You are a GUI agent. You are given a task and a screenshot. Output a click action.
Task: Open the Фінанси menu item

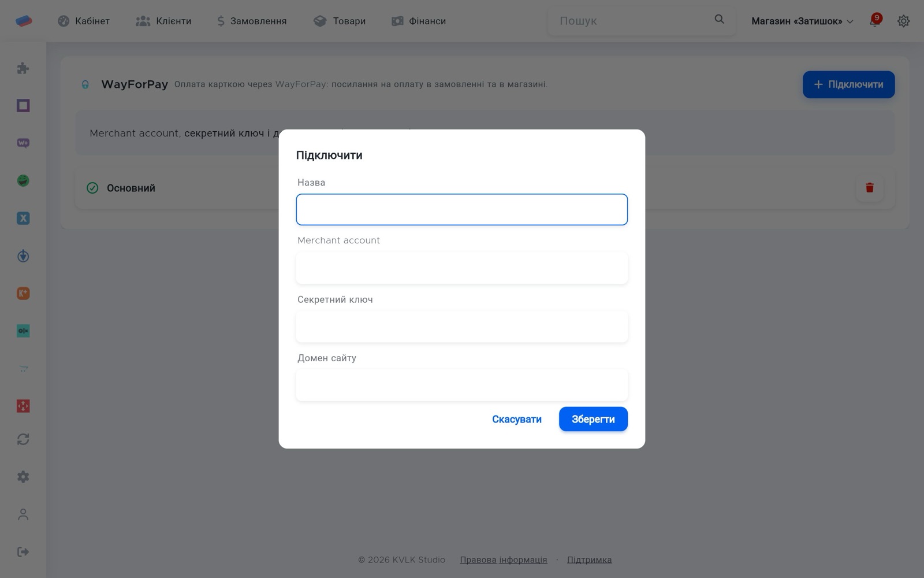[419, 21]
